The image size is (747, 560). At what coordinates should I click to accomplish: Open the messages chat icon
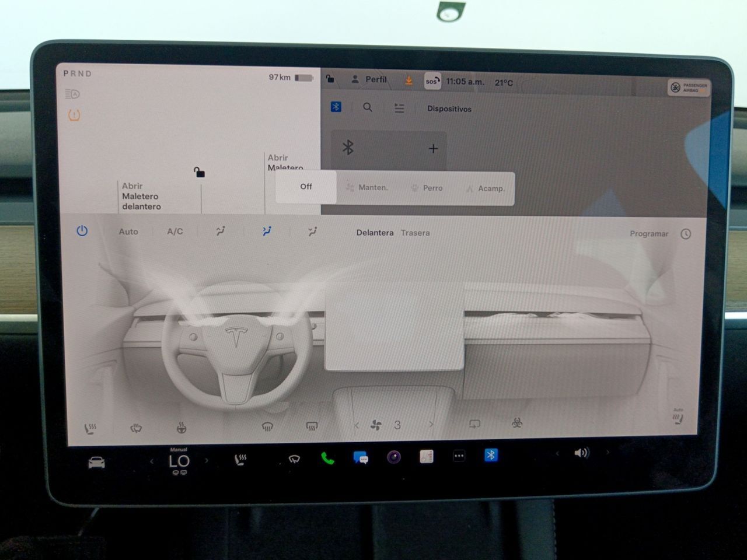(x=361, y=458)
